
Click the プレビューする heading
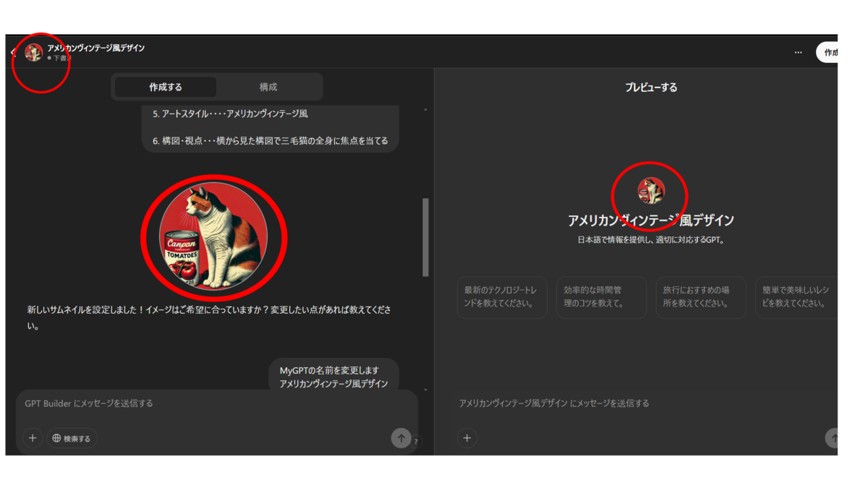(x=651, y=87)
